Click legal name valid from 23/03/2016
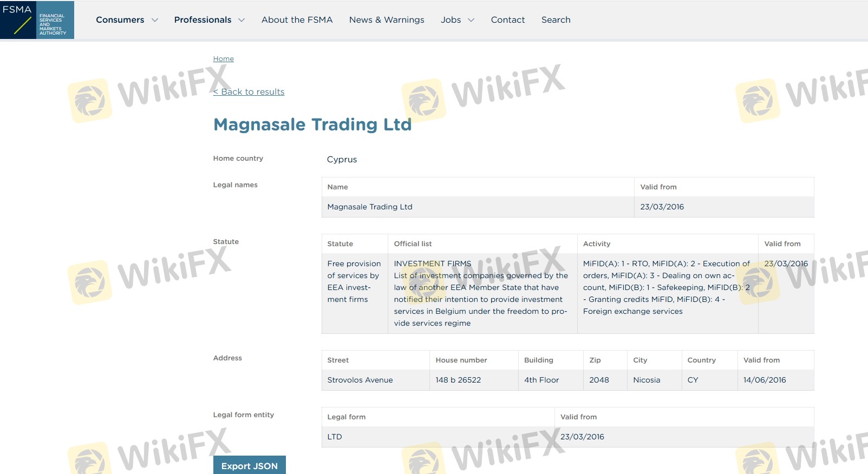Screen dimensions: 868x474 724,207
